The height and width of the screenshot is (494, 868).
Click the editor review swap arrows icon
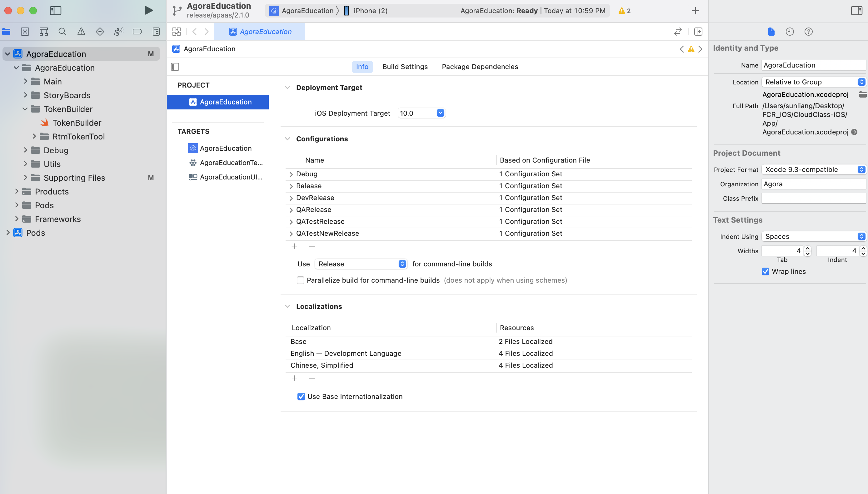tap(678, 32)
